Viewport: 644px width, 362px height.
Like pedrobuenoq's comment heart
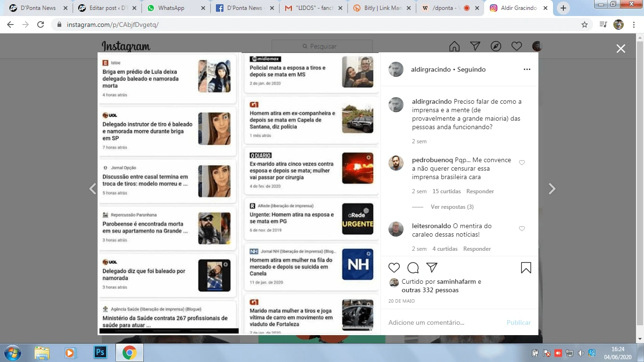point(522,163)
